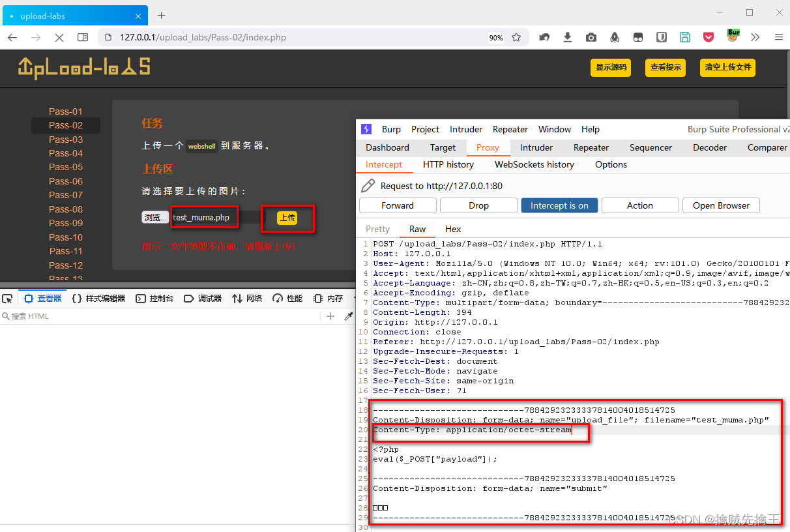This screenshot has width=790, height=532.
Task: Open a new browser tab with plus
Action: (162, 15)
